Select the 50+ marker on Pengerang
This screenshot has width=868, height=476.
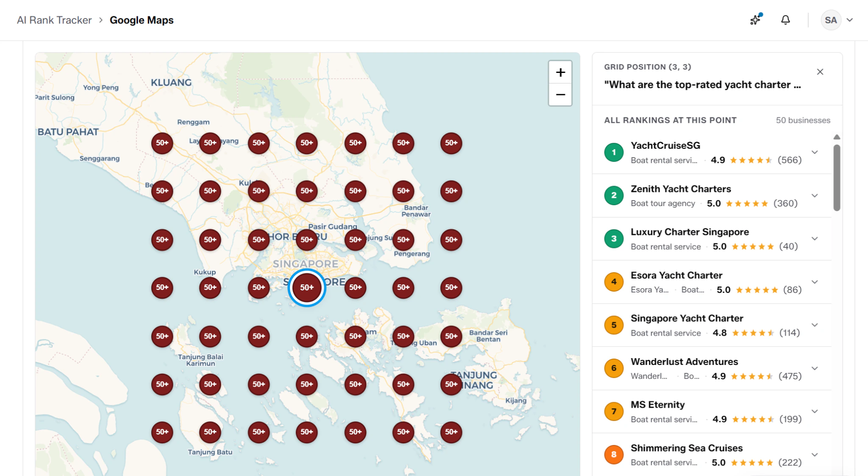tap(403, 239)
